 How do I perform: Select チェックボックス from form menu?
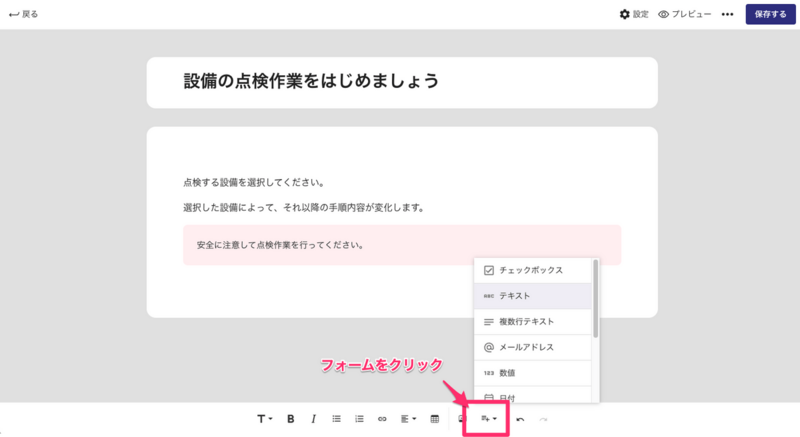[533, 270]
